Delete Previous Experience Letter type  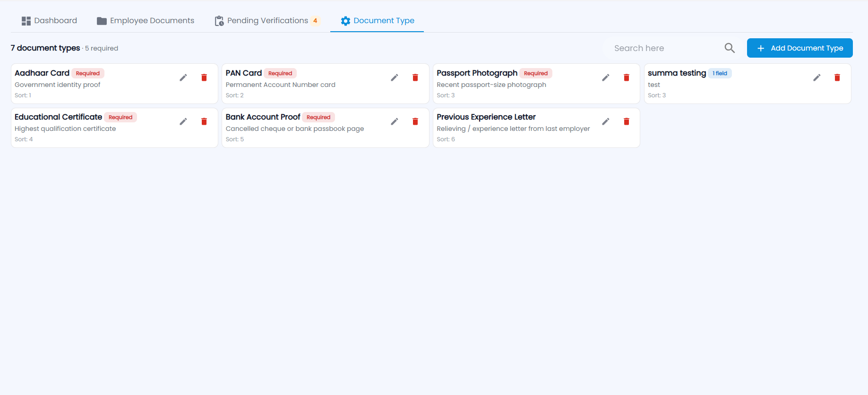tap(627, 121)
